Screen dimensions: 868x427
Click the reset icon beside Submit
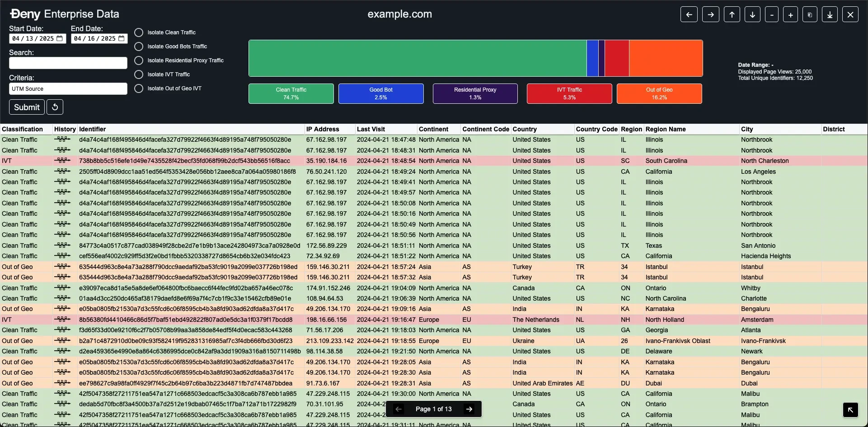pyautogui.click(x=55, y=107)
